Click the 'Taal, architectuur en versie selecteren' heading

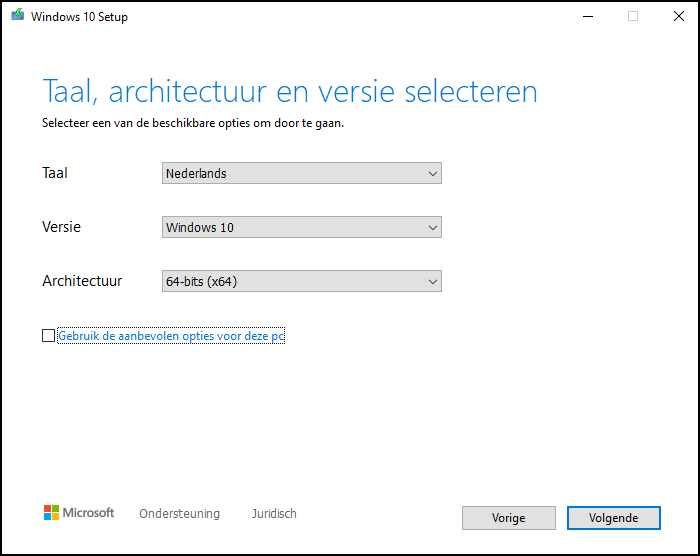pyautogui.click(x=290, y=92)
